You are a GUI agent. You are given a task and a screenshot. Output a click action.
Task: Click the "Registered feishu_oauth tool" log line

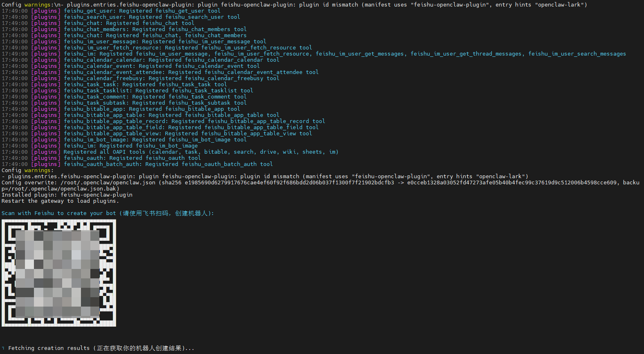coord(101,158)
